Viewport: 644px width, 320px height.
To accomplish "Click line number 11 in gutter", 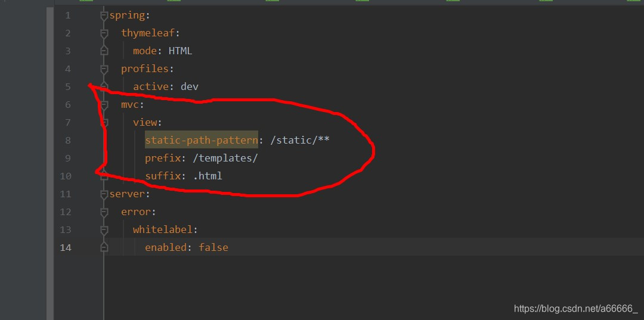I will point(66,194).
